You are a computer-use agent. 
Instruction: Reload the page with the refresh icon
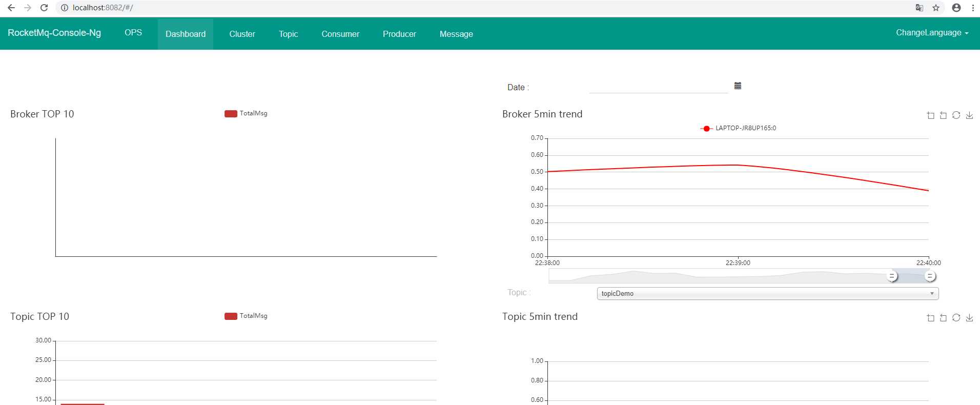click(x=44, y=8)
